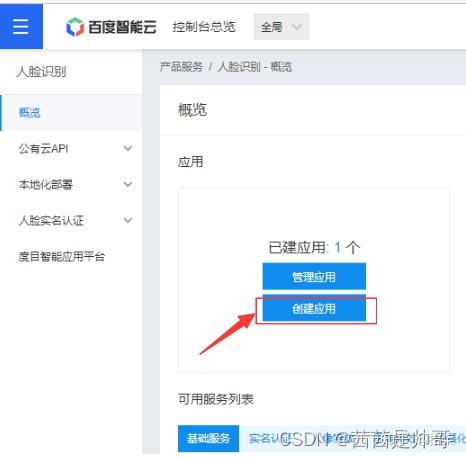Click the Baidu AI Cloud hexagon logo
Screen dimensions: 466x459
click(x=75, y=27)
